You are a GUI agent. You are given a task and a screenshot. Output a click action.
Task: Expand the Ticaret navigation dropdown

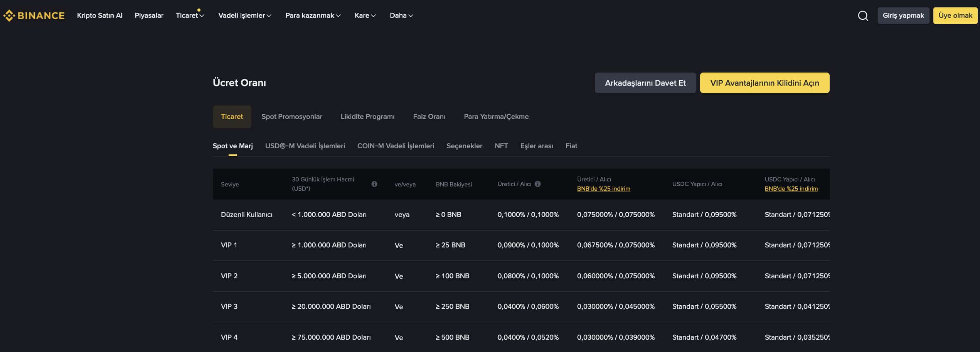pyautogui.click(x=190, y=15)
